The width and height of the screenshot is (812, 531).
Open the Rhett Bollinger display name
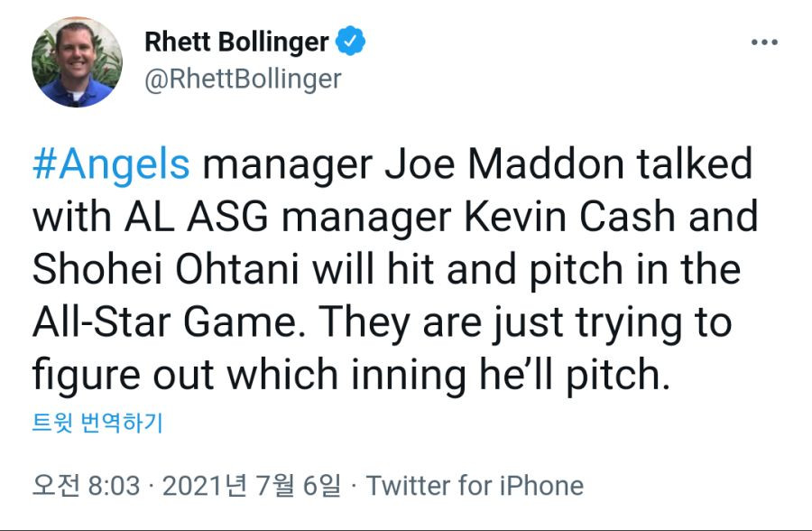pos(236,42)
